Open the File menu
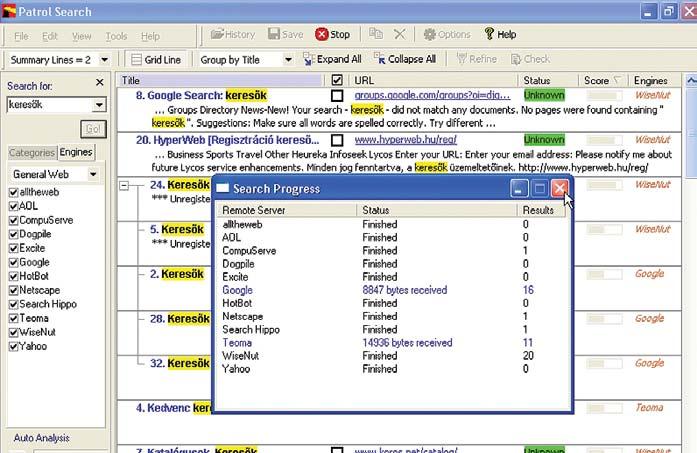The width and height of the screenshot is (697, 453). (21, 36)
